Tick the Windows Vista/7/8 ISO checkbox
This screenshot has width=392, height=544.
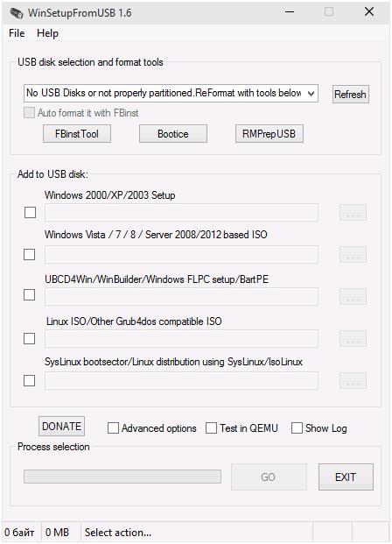click(x=30, y=254)
